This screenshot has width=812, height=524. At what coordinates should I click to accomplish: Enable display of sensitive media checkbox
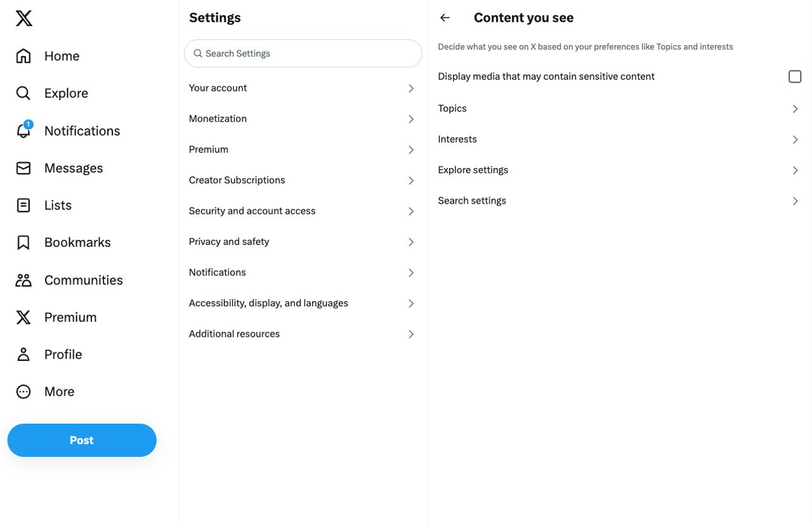[795, 77]
